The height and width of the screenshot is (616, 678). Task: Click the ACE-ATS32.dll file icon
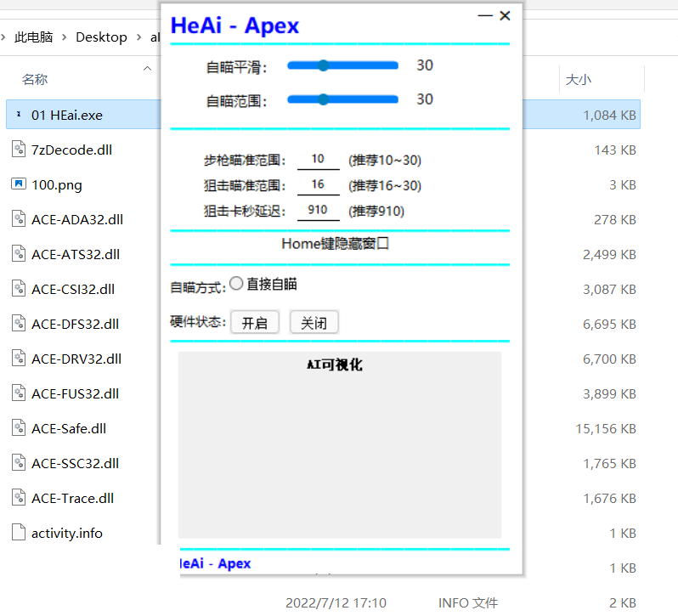19,254
